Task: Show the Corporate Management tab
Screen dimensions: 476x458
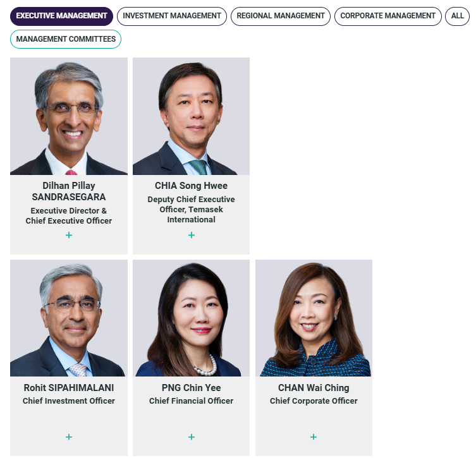Action: point(388,16)
